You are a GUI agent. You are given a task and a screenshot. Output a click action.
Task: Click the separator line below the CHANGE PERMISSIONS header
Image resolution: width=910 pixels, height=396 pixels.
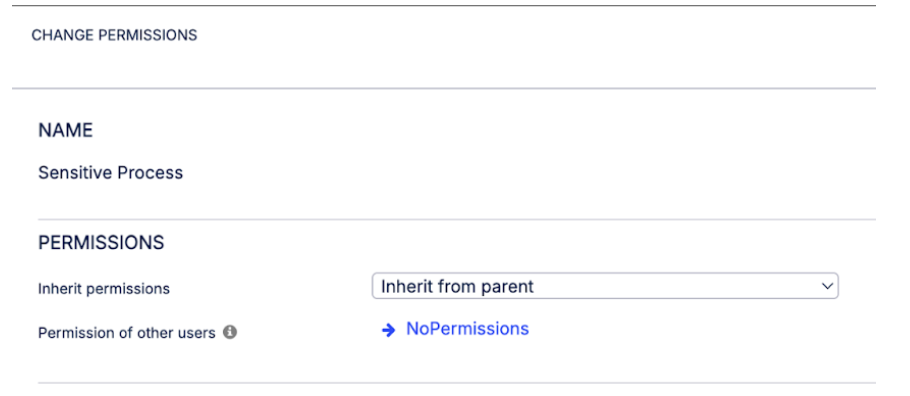[444, 89]
